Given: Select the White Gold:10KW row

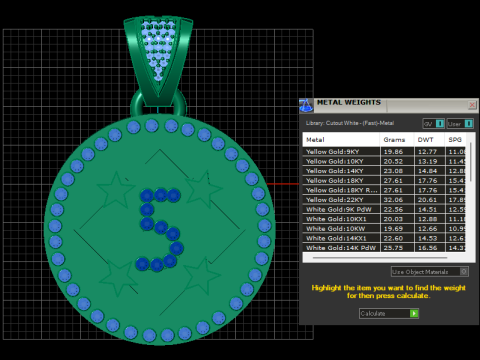Looking at the screenshot, I should (x=384, y=229).
